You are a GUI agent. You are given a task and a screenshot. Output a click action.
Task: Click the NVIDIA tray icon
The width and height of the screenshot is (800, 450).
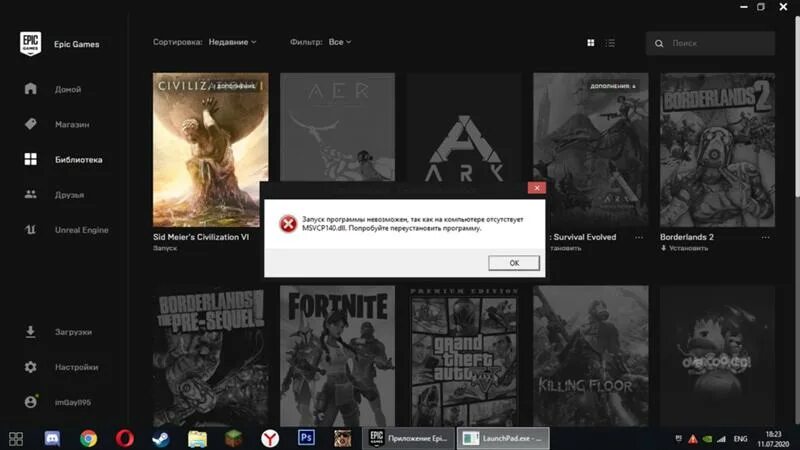707,439
